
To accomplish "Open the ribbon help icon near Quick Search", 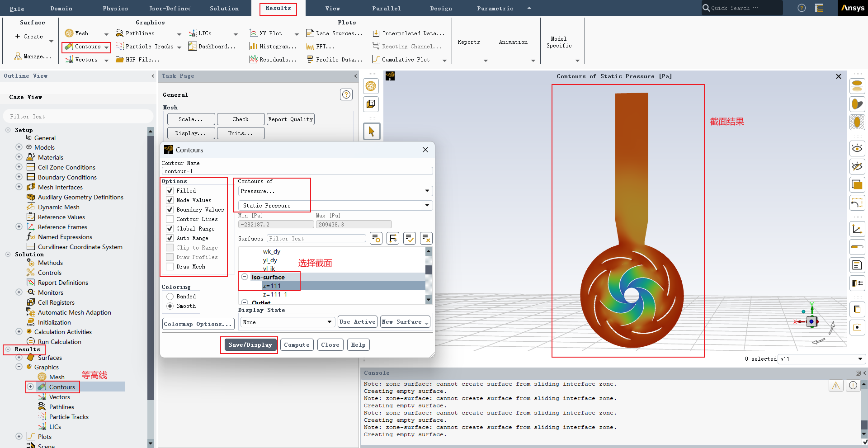I will [x=802, y=8].
